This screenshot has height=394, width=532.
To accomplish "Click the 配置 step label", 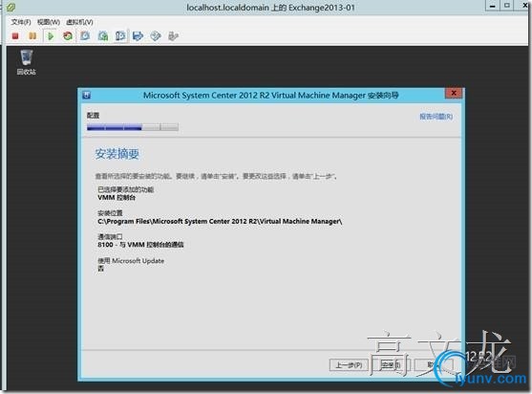I will [93, 116].
